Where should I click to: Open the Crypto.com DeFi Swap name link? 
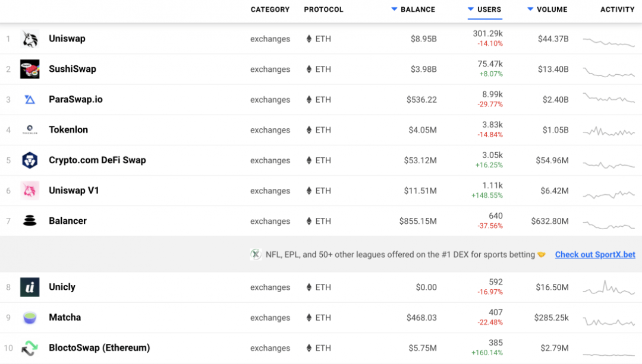point(97,160)
